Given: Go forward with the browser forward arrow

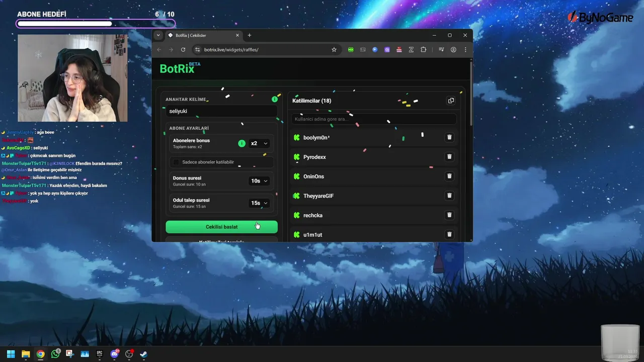Looking at the screenshot, I should (171, 50).
